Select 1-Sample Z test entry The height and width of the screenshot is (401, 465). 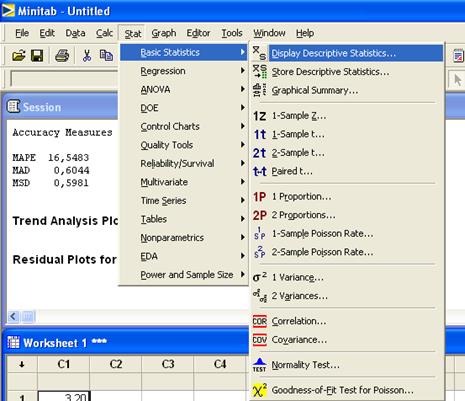[348, 116]
